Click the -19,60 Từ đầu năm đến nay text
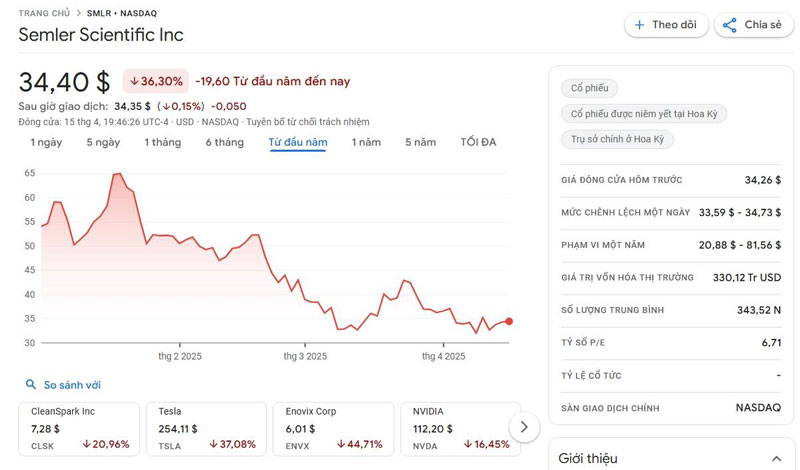 click(273, 81)
